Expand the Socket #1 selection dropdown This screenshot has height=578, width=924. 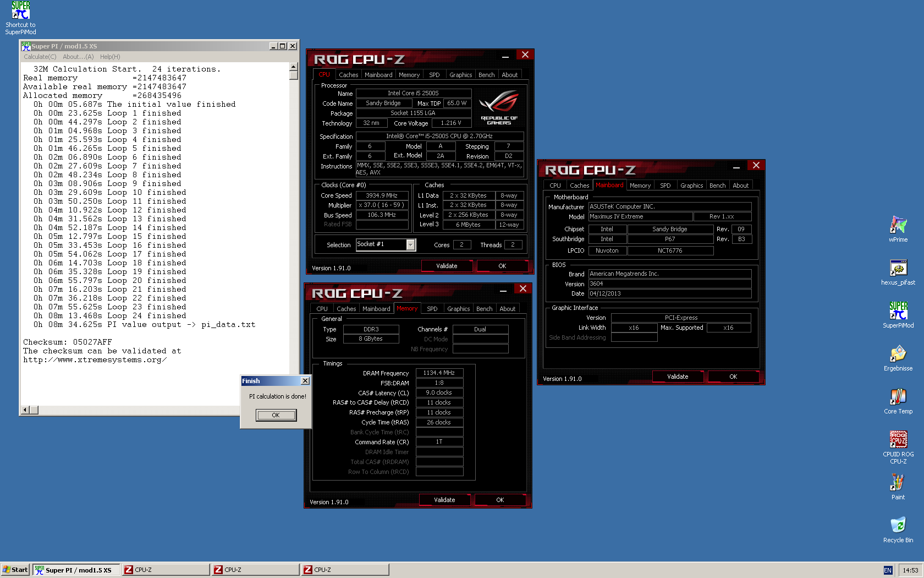tap(410, 245)
